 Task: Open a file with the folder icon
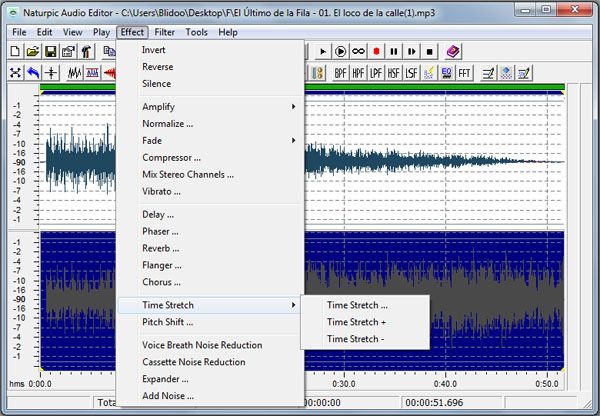33,51
